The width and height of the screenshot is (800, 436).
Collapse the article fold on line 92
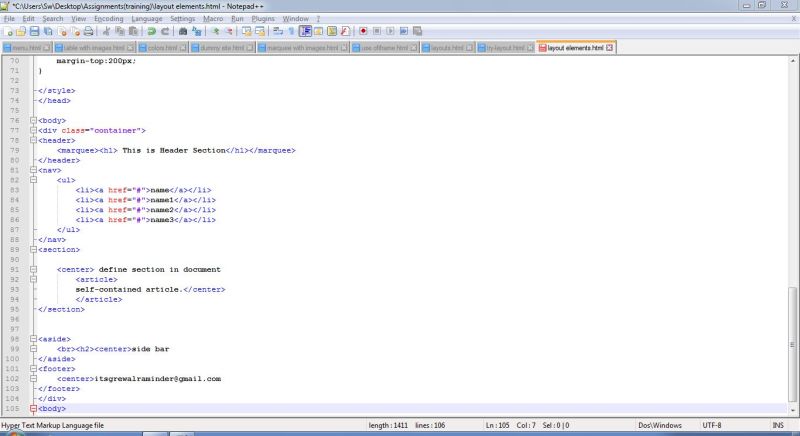coord(33,279)
